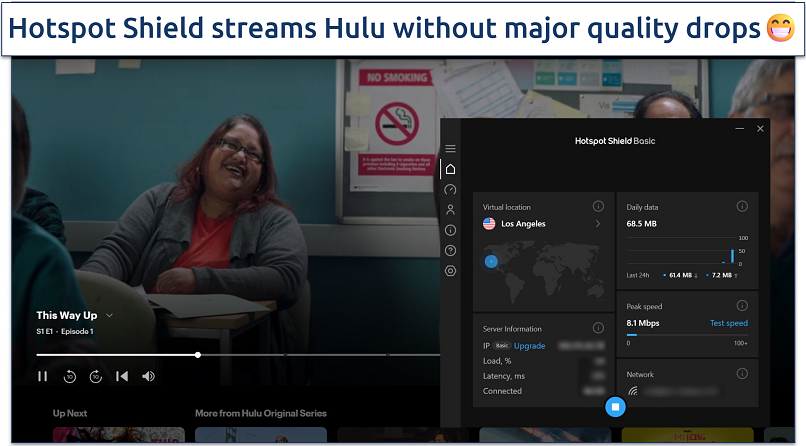The height and width of the screenshot is (446, 806).
Task: Click the 7.2 MB upload value
Action: point(722,275)
